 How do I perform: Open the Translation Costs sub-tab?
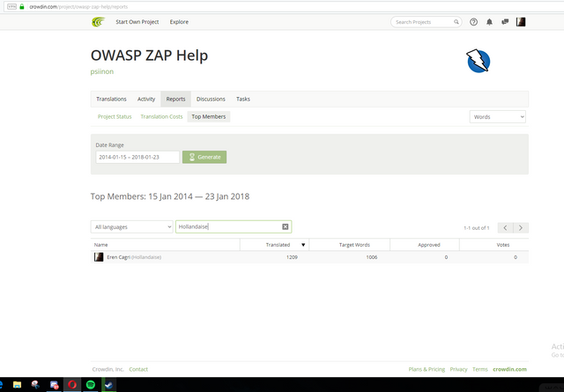[161, 116]
